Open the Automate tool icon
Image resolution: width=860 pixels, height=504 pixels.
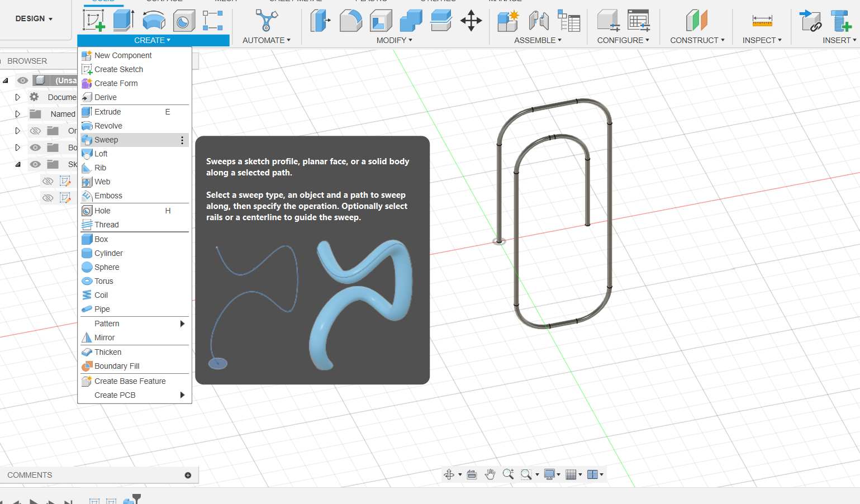pyautogui.click(x=267, y=21)
